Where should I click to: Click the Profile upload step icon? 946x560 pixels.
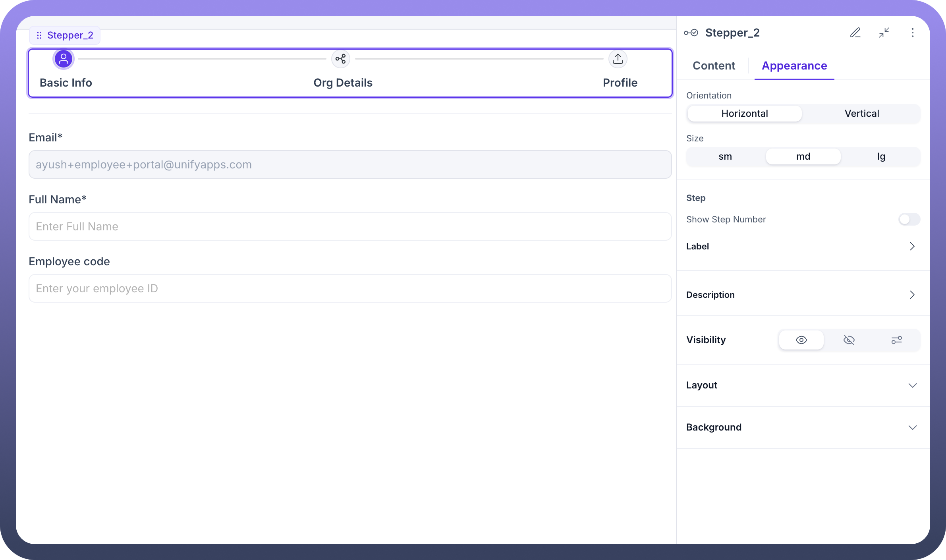618,59
